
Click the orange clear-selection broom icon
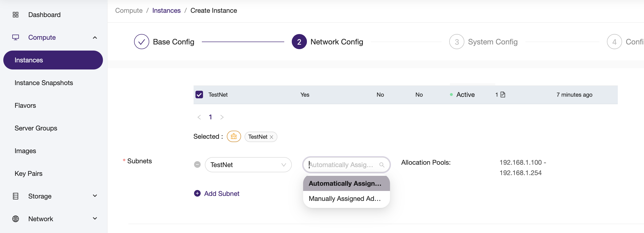[234, 136]
